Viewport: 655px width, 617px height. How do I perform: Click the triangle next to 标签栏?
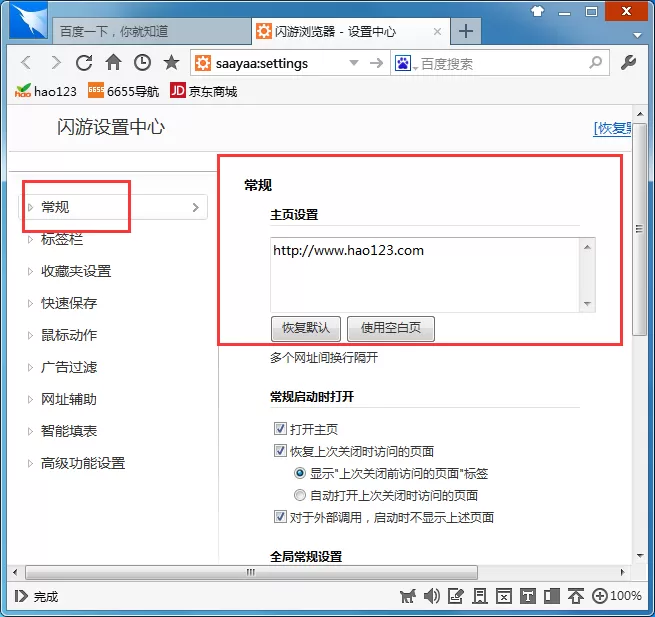click(30, 239)
